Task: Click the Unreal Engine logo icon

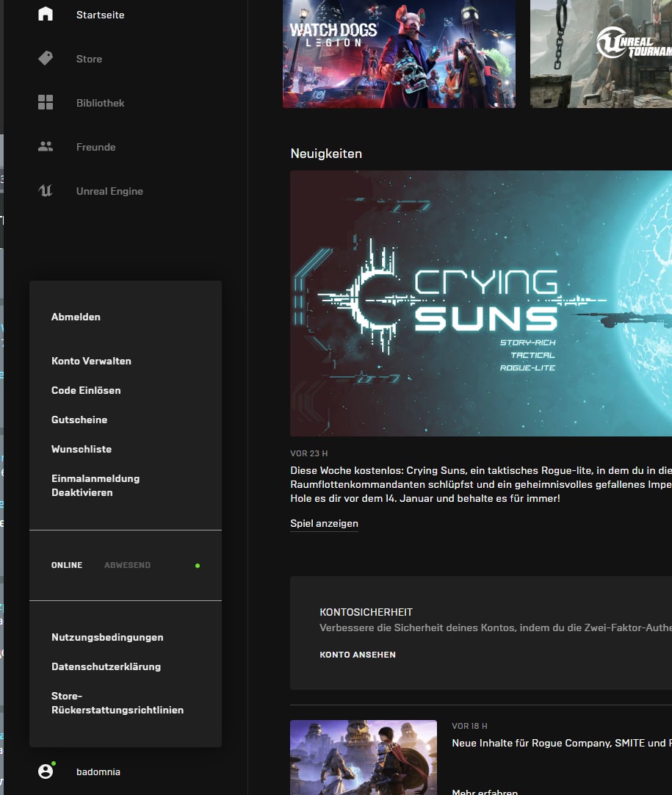Action: point(46,190)
